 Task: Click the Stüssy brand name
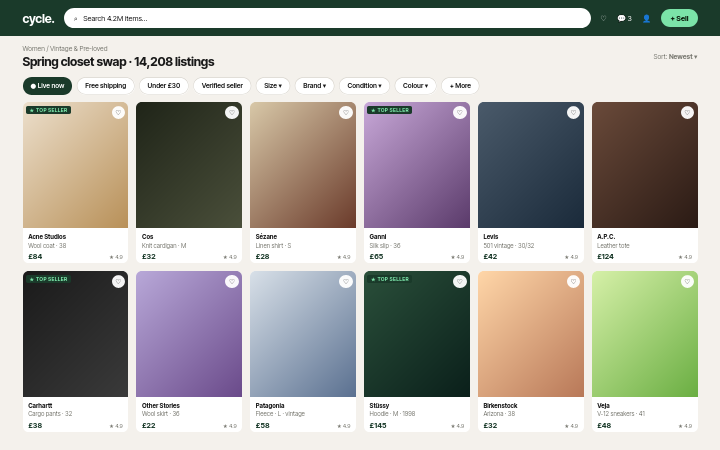point(379,405)
